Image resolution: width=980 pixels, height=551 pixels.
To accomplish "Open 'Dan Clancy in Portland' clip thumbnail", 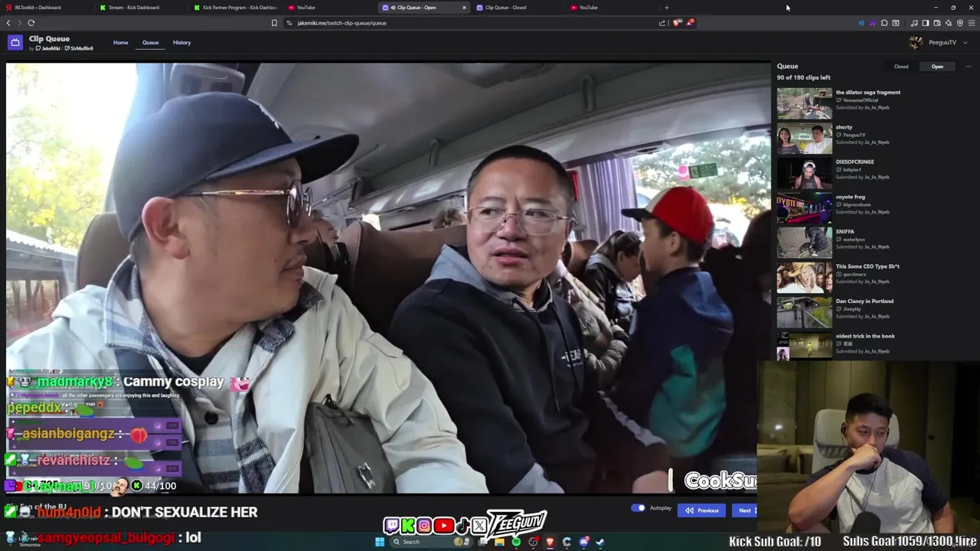I will click(x=805, y=312).
